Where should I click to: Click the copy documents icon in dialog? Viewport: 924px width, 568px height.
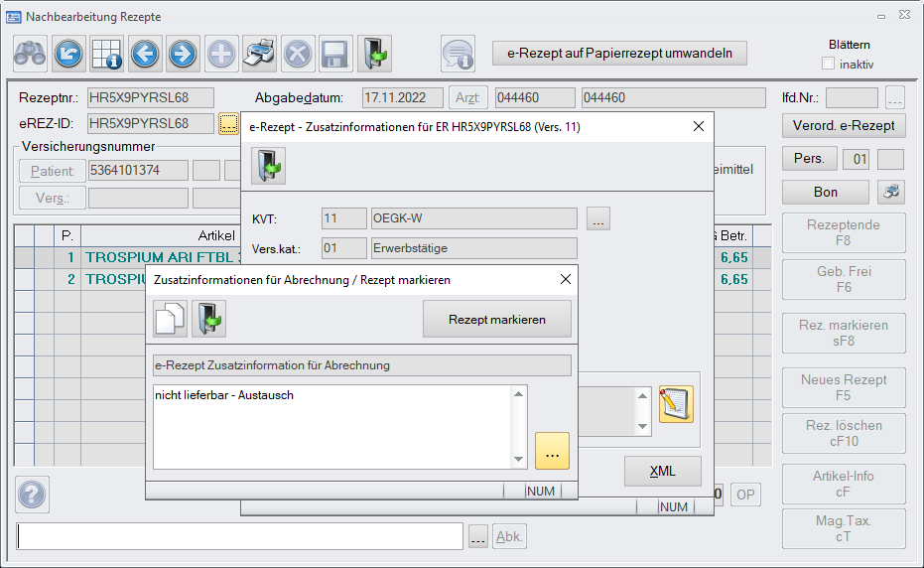(170, 319)
